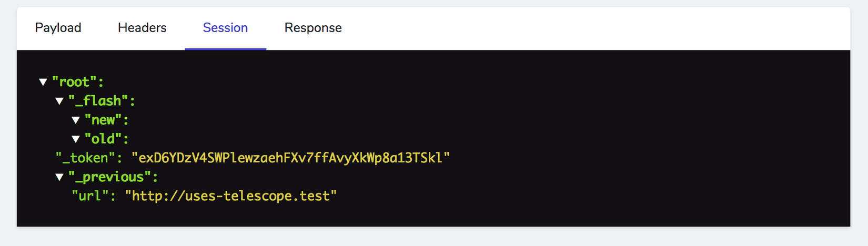Click the "url" key name
The height and width of the screenshot is (246, 868).
pyautogui.click(x=90, y=196)
